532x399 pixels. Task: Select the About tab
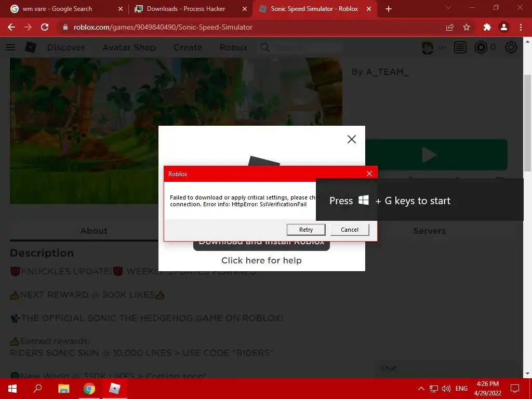[x=94, y=231]
